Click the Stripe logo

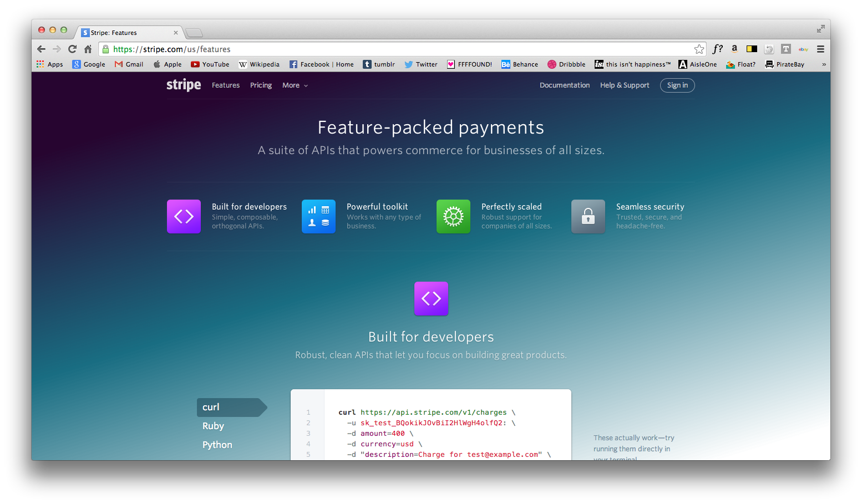pyautogui.click(x=184, y=85)
